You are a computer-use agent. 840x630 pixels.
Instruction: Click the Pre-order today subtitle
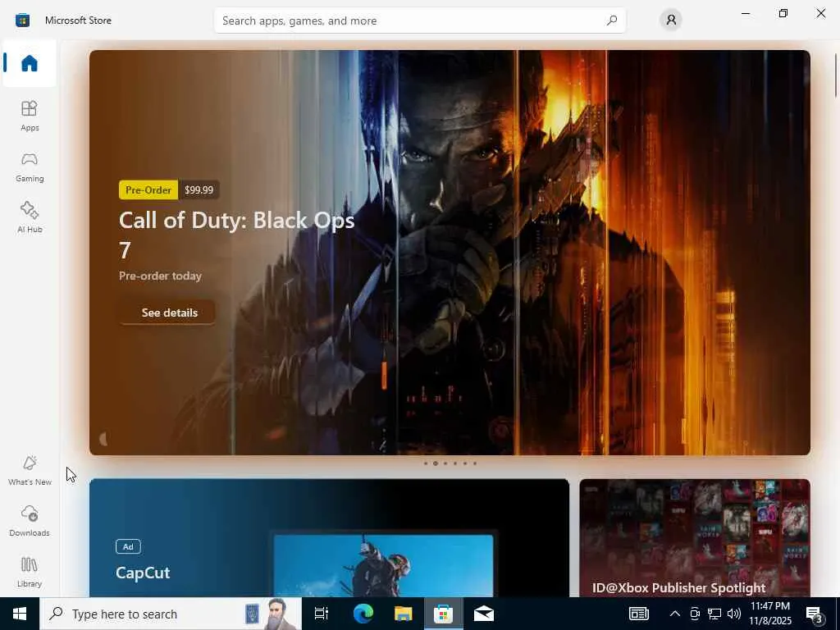[160, 276]
